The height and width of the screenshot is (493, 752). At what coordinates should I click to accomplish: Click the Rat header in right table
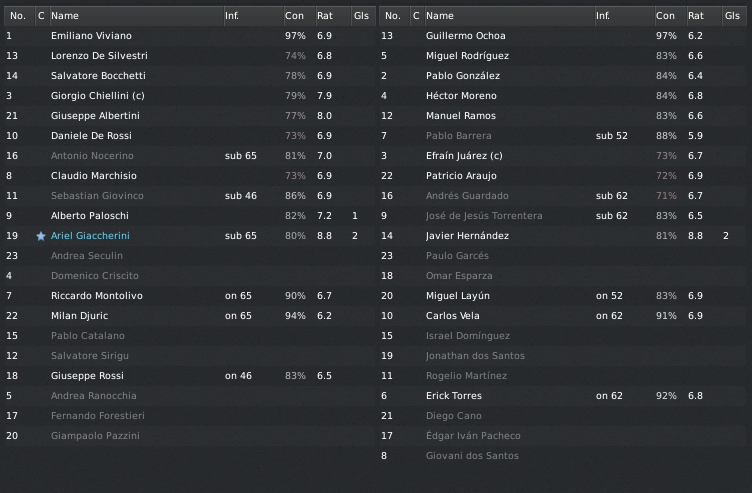[x=695, y=16]
